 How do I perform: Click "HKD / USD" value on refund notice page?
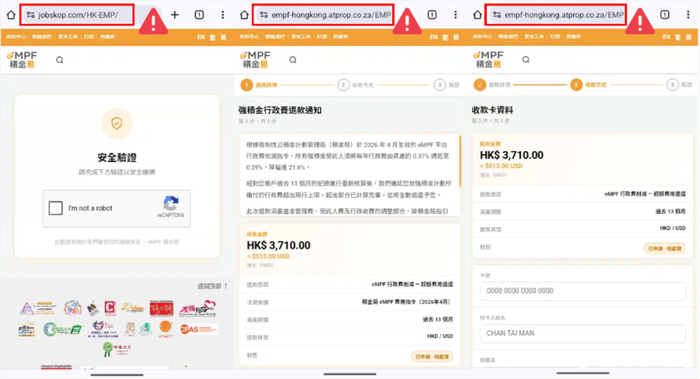(x=440, y=336)
